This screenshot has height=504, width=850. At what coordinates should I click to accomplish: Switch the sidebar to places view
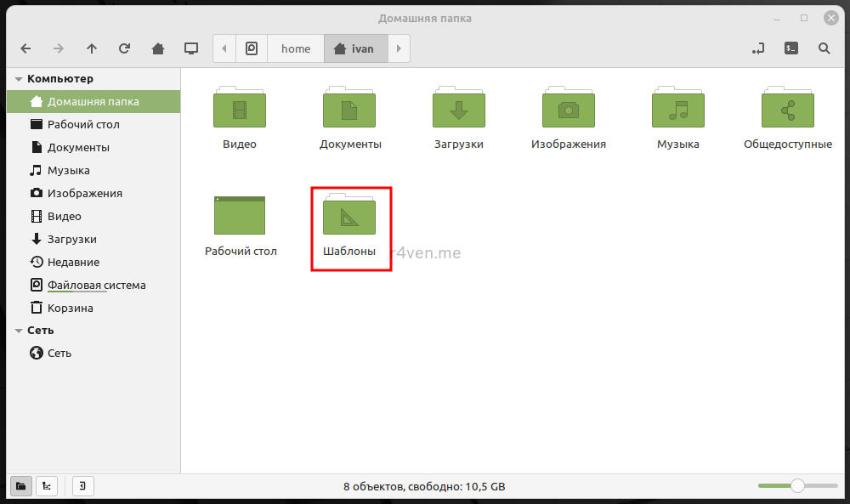click(x=21, y=486)
